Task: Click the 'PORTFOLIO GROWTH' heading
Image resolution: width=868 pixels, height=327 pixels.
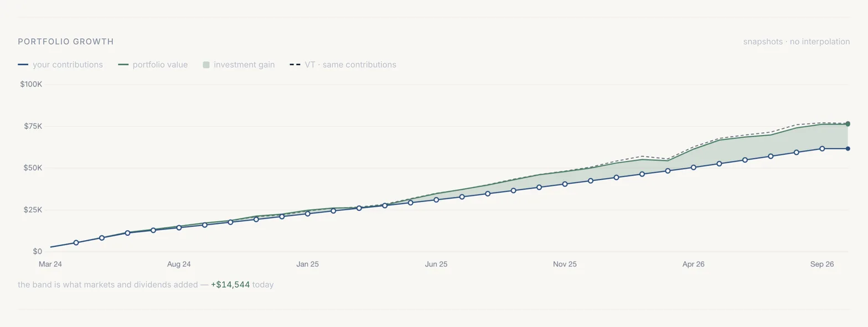Action: tap(66, 41)
